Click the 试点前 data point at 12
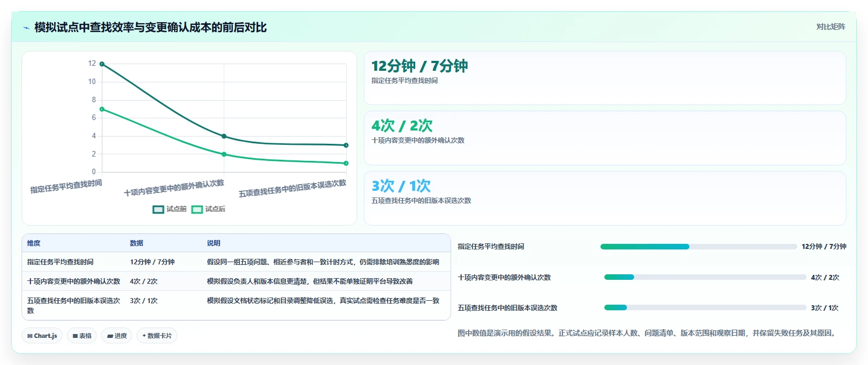This screenshot has width=868, height=365. pyautogui.click(x=102, y=64)
